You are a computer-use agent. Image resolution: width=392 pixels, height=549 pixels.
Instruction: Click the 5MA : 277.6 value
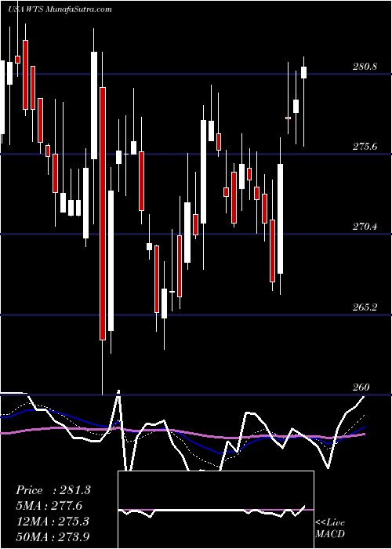[x=49, y=506]
